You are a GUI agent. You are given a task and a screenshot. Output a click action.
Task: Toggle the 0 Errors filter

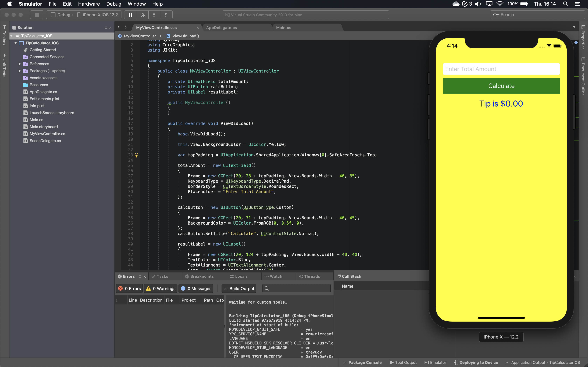click(129, 288)
